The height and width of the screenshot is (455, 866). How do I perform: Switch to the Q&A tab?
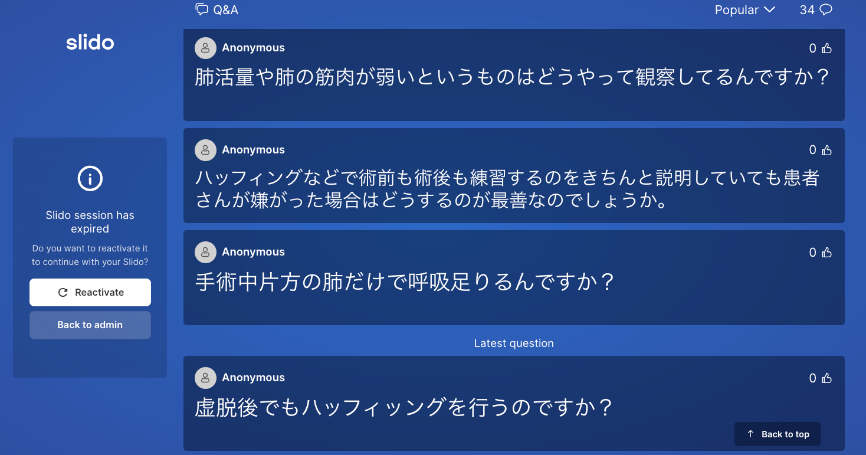[x=217, y=9]
